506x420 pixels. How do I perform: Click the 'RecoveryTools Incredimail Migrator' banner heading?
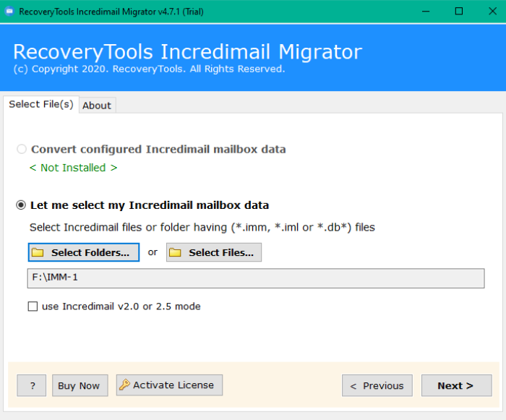188,51
